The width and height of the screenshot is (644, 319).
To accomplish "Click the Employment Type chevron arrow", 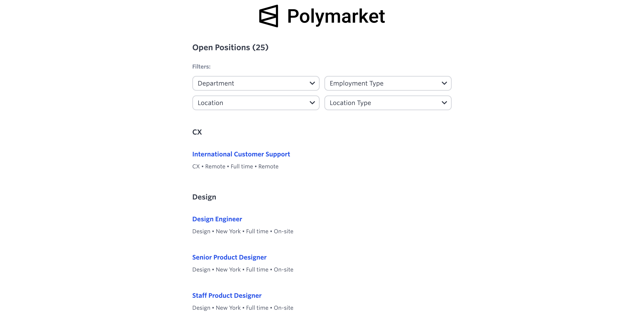I will [x=444, y=83].
